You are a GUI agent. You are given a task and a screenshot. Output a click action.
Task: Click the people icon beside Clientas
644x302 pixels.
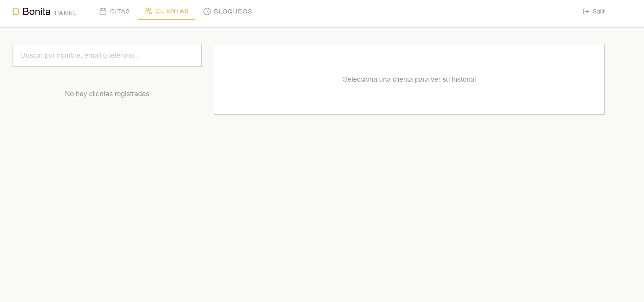148,11
